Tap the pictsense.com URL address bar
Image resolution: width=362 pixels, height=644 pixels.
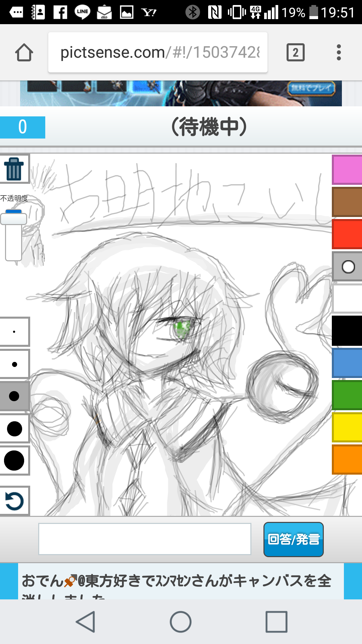click(x=158, y=53)
